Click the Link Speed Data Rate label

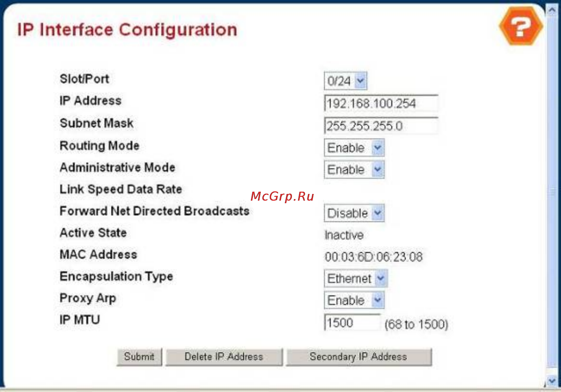tap(121, 189)
